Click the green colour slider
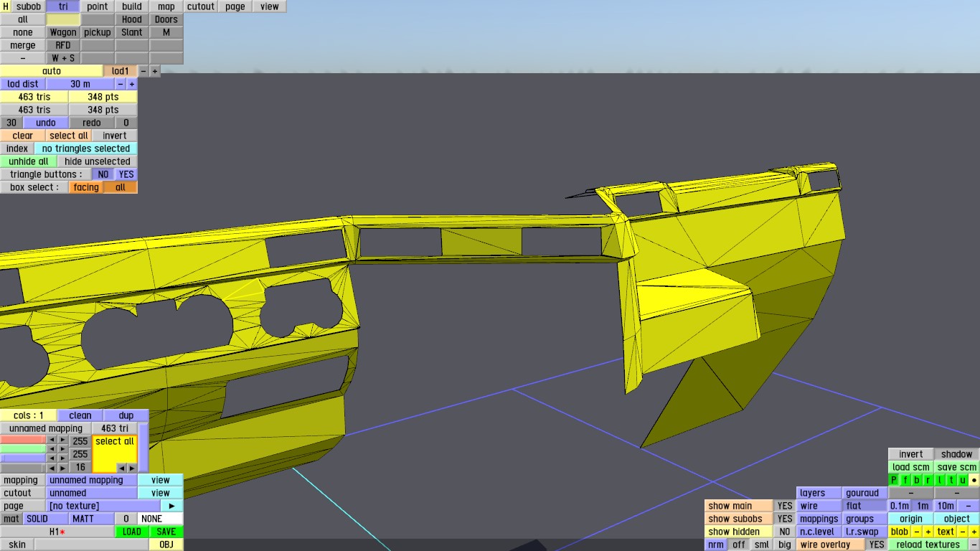This screenshot has height=551, width=980. pyautogui.click(x=23, y=449)
